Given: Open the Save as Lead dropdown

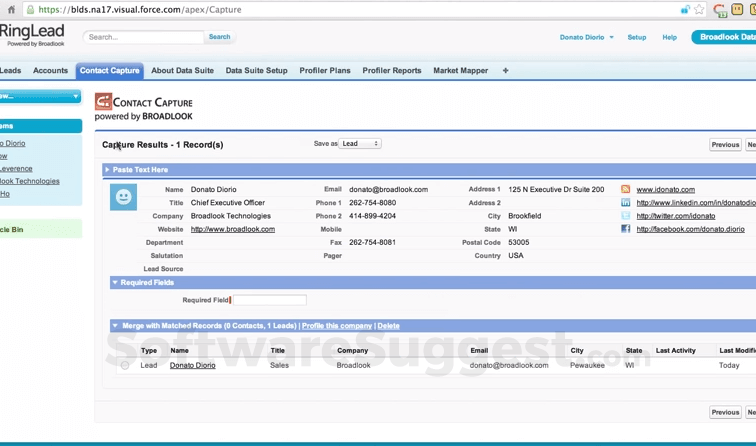Looking at the screenshot, I should pos(360,144).
